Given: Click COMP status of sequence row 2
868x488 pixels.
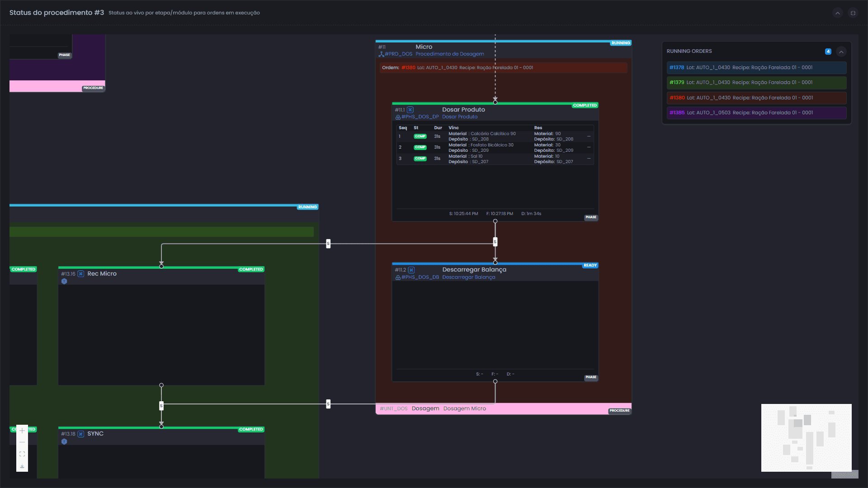Looking at the screenshot, I should click(420, 148).
